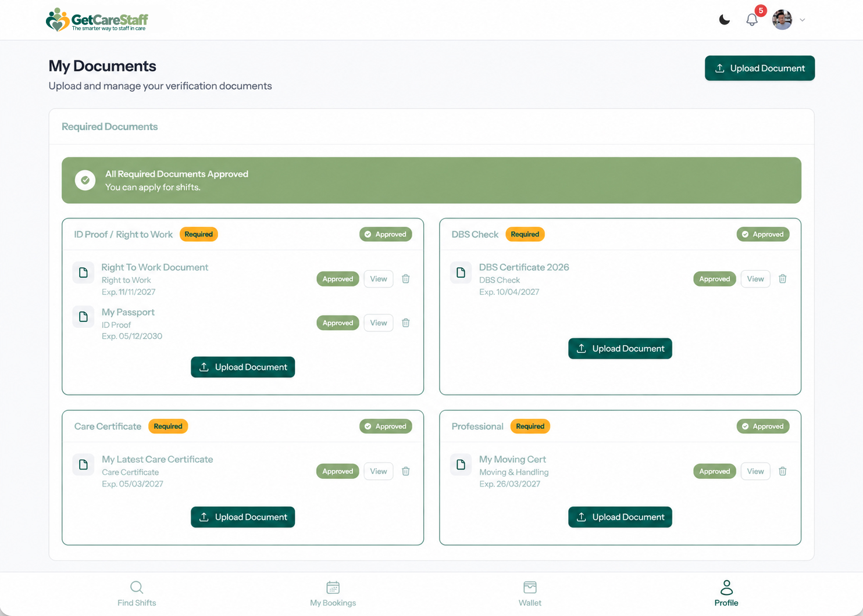
Task: Click file icon beside My Passport
Action: [x=83, y=317]
